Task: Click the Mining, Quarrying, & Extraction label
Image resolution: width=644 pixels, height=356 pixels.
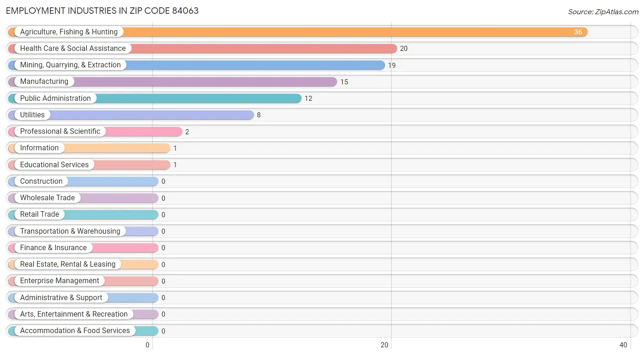Action: (71, 65)
